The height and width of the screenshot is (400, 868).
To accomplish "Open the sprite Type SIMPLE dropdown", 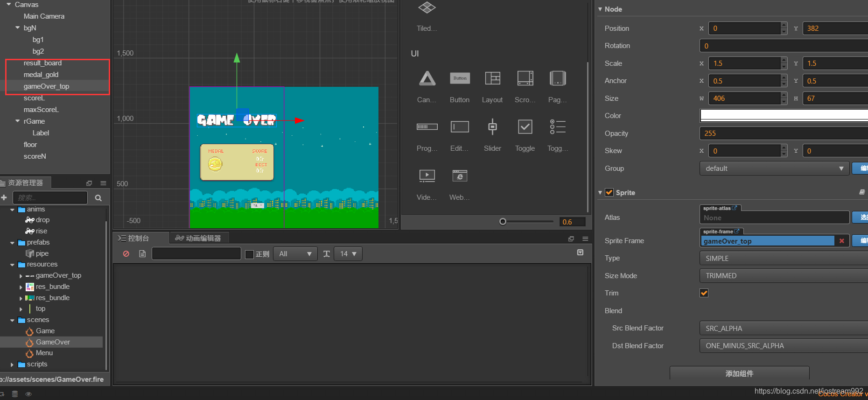I will click(784, 259).
